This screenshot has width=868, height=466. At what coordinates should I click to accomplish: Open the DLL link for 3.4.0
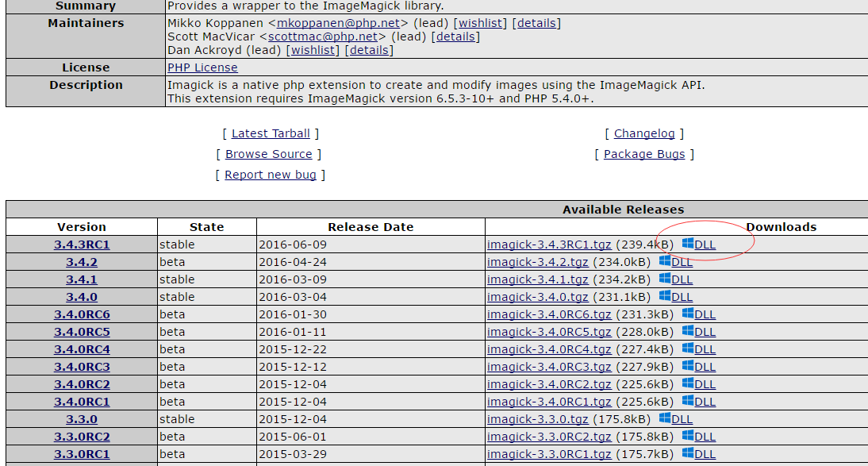coord(682,297)
